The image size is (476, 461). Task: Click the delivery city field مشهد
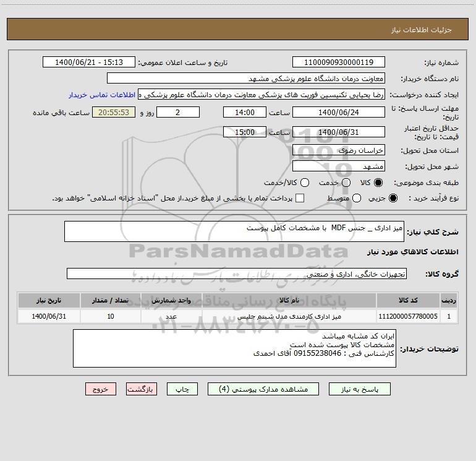pos(339,166)
